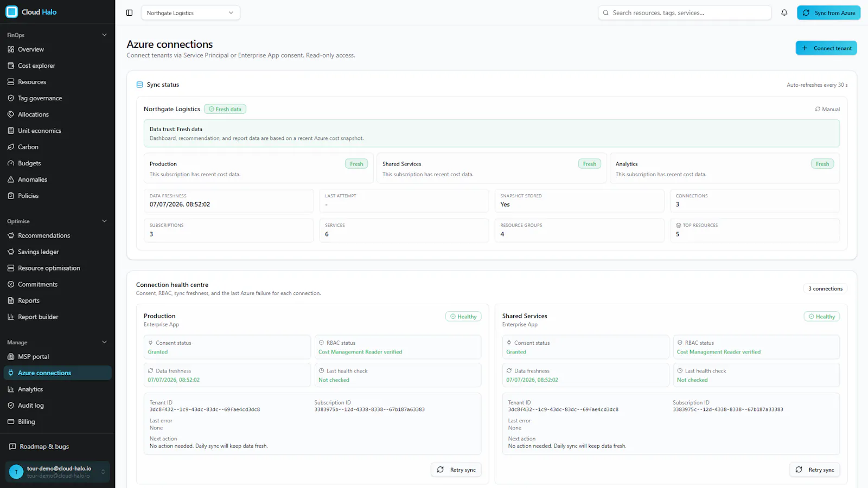Focus the search resources field
The width and height of the screenshot is (868, 488).
tap(685, 12)
